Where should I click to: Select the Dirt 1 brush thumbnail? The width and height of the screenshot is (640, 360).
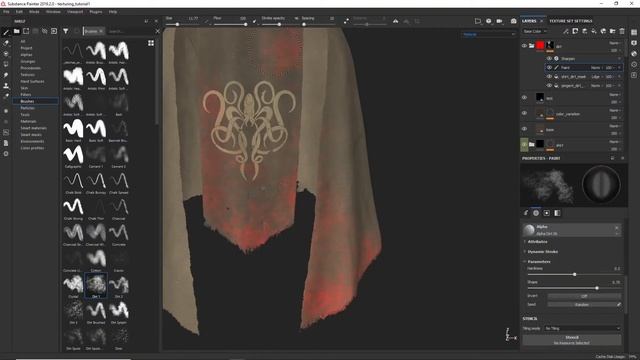(x=96, y=286)
